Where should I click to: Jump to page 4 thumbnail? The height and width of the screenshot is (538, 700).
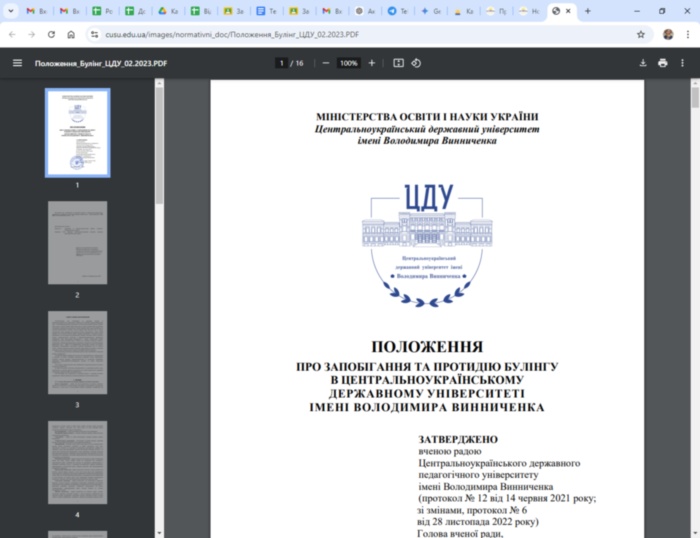pos(77,462)
